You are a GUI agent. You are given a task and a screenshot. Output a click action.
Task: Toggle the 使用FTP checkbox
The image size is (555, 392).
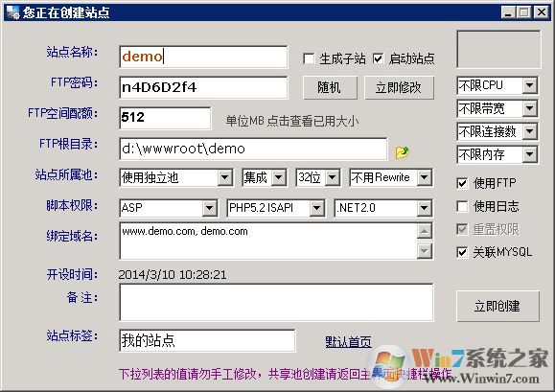click(462, 183)
